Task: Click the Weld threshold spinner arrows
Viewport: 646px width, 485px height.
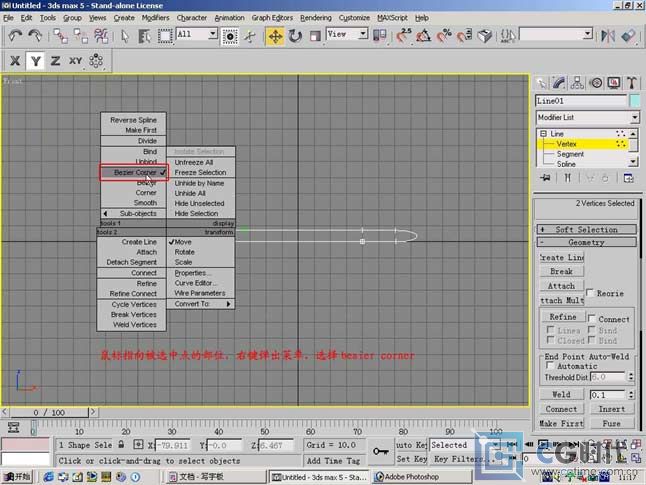Action: 631,394
